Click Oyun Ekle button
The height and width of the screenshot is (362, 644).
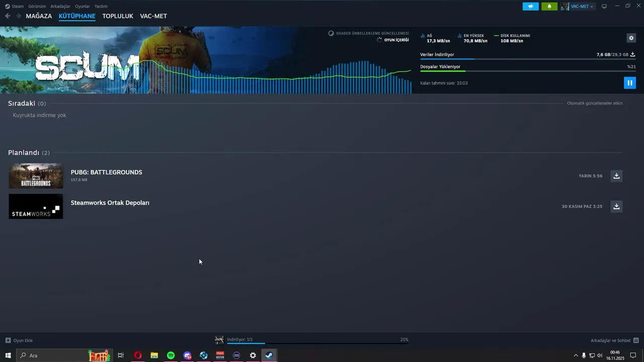[x=19, y=340]
